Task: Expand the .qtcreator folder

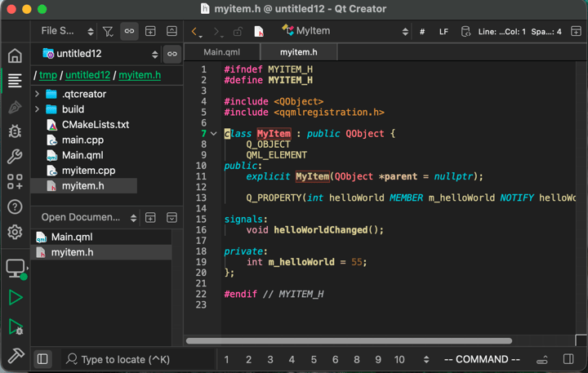Action: point(37,94)
